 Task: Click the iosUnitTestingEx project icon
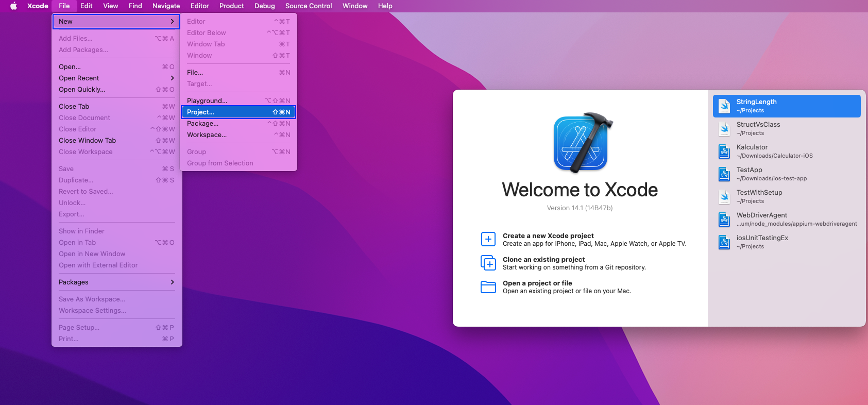(x=724, y=242)
